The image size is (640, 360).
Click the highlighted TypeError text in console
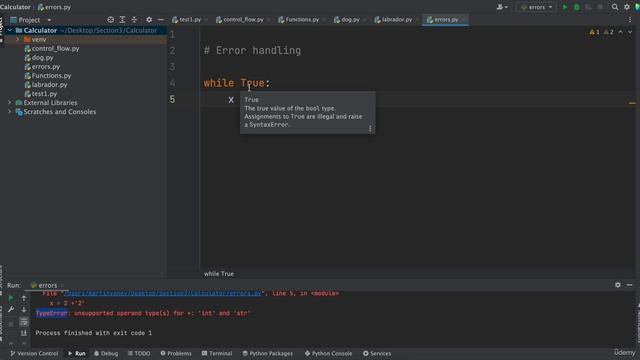tap(51, 313)
